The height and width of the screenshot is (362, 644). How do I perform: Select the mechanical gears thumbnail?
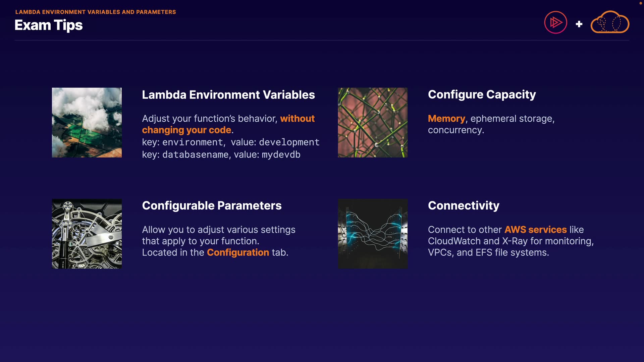point(87,234)
